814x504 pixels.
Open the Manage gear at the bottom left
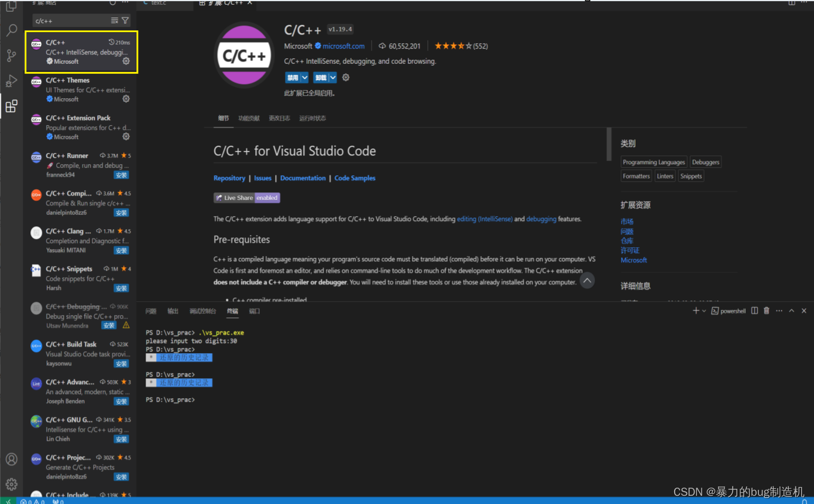point(12,484)
